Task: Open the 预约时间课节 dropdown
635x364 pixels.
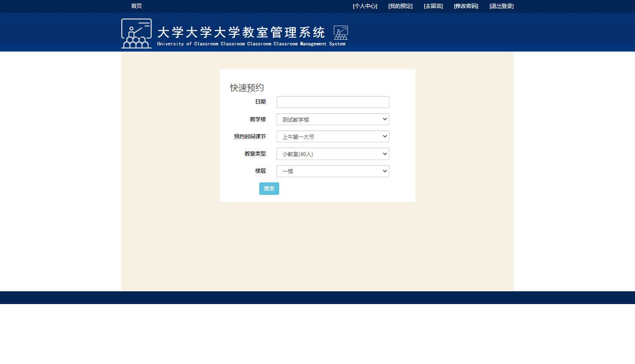Action: click(x=333, y=137)
